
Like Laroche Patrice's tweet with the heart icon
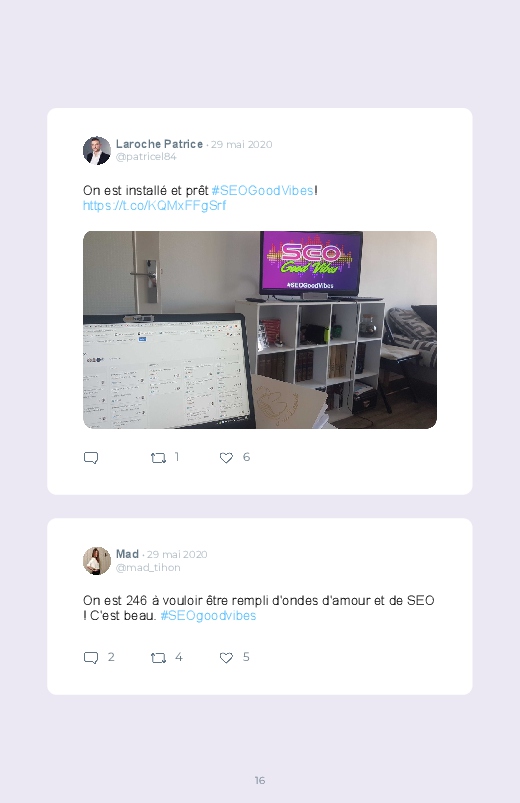point(226,457)
